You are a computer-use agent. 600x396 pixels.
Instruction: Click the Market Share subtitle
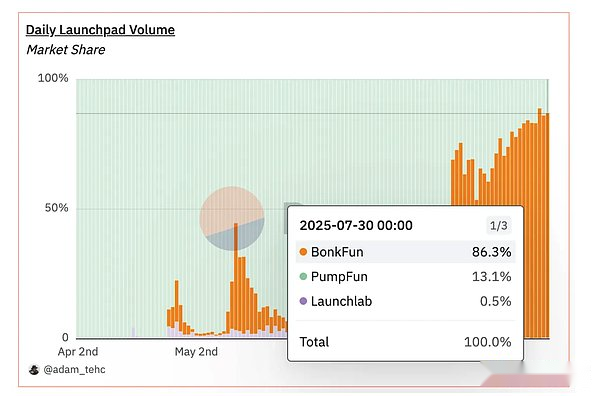pyautogui.click(x=65, y=50)
